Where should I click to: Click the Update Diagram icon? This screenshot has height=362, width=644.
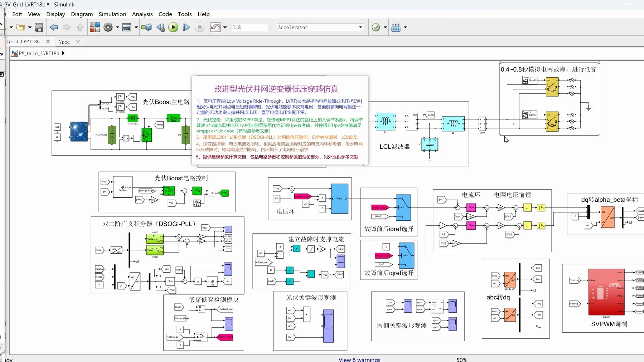pos(147,27)
